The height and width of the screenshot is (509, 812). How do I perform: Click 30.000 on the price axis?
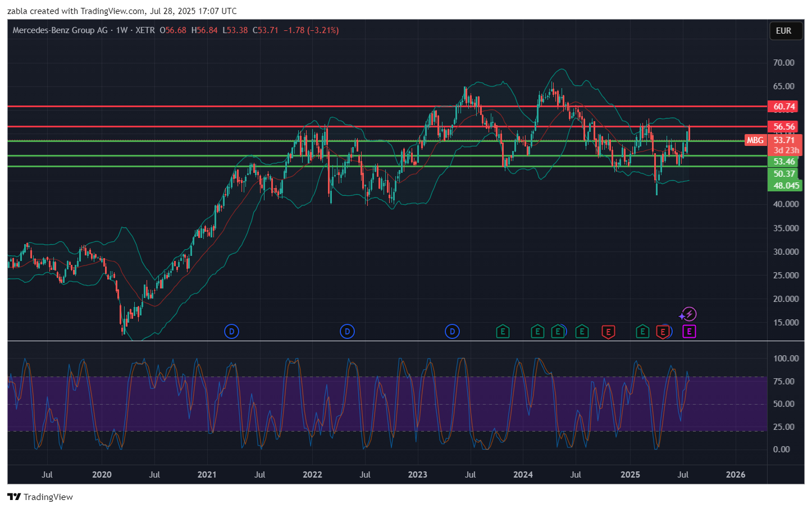tap(786, 252)
